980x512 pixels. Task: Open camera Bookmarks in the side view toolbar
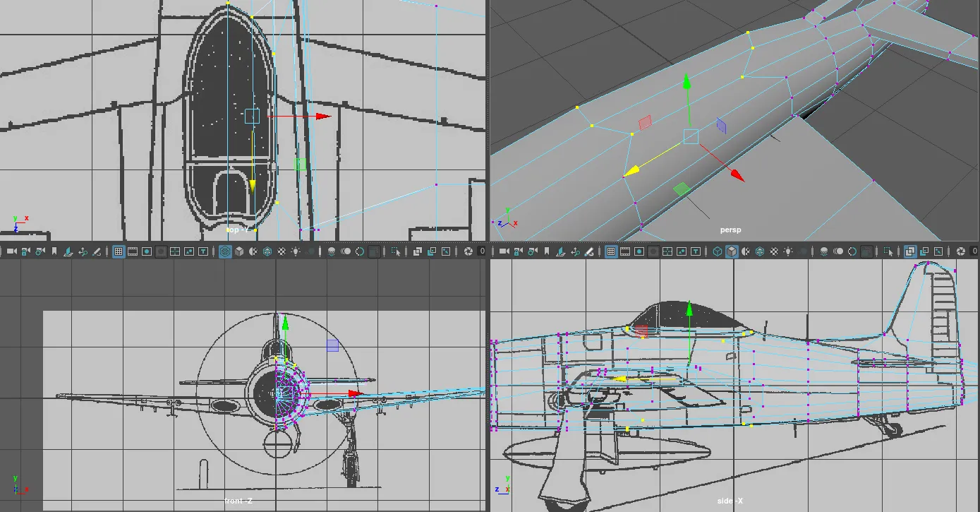tap(547, 251)
